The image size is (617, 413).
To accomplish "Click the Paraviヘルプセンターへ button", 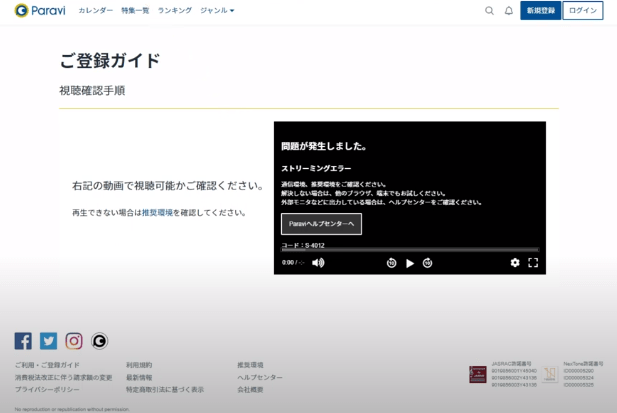I will point(321,224).
